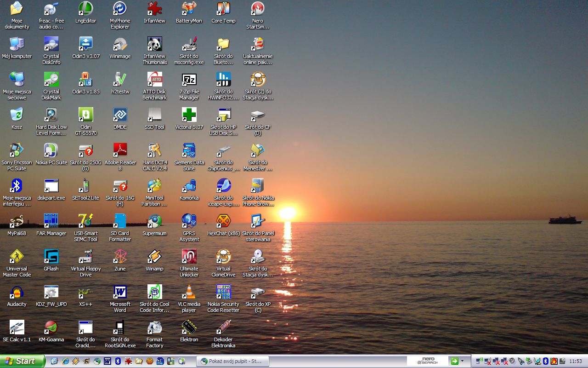The width and height of the screenshot is (588, 368).
Task: Open Internet Explorer from Quick Launch
Action: pyautogui.click(x=65, y=361)
